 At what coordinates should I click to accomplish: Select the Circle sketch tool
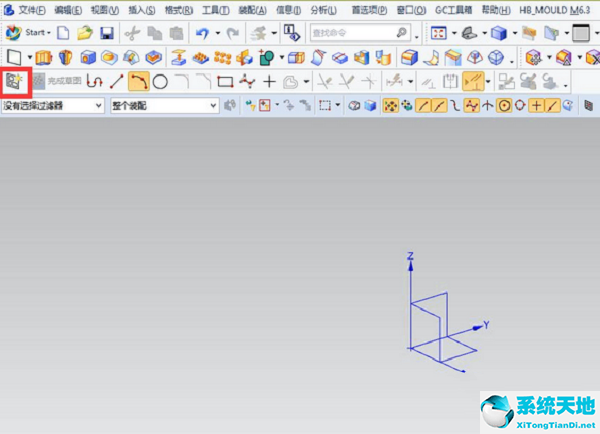pyautogui.click(x=160, y=82)
